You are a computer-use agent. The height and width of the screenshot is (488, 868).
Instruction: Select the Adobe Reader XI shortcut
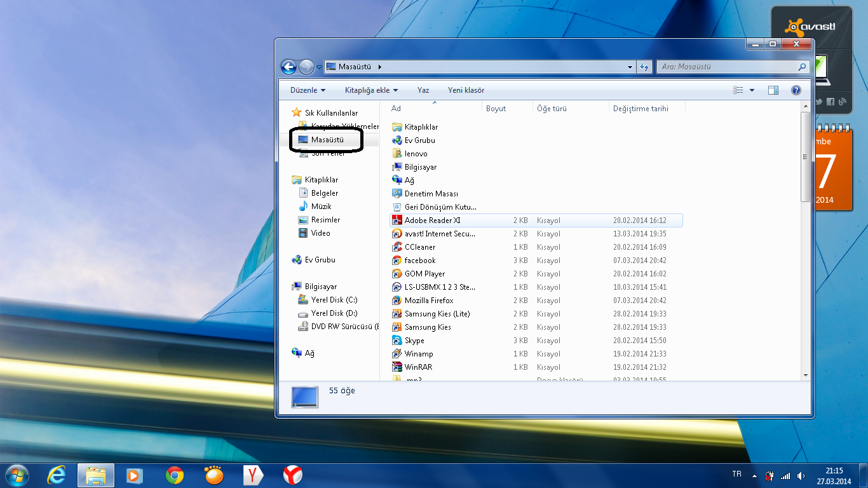pyautogui.click(x=432, y=220)
